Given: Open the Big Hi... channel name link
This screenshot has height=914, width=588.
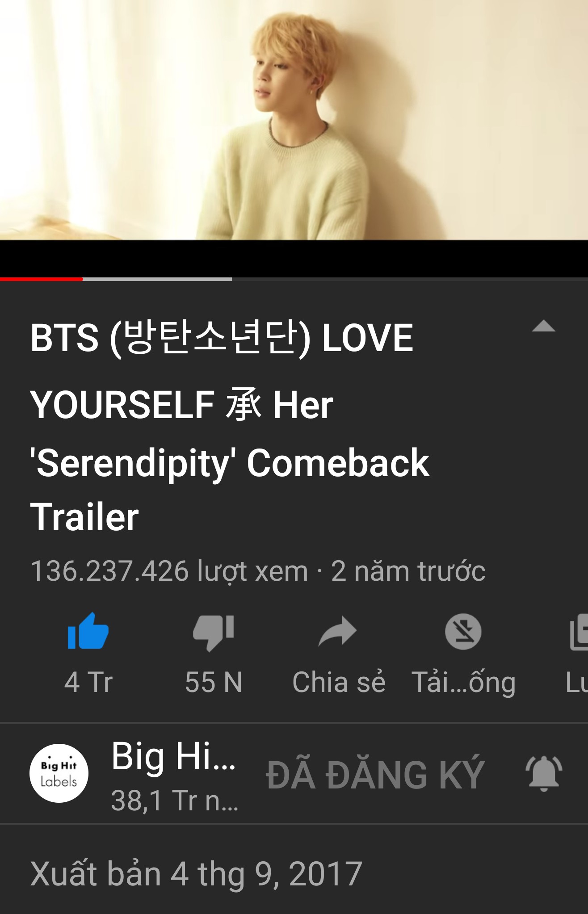Looking at the screenshot, I should [x=173, y=756].
